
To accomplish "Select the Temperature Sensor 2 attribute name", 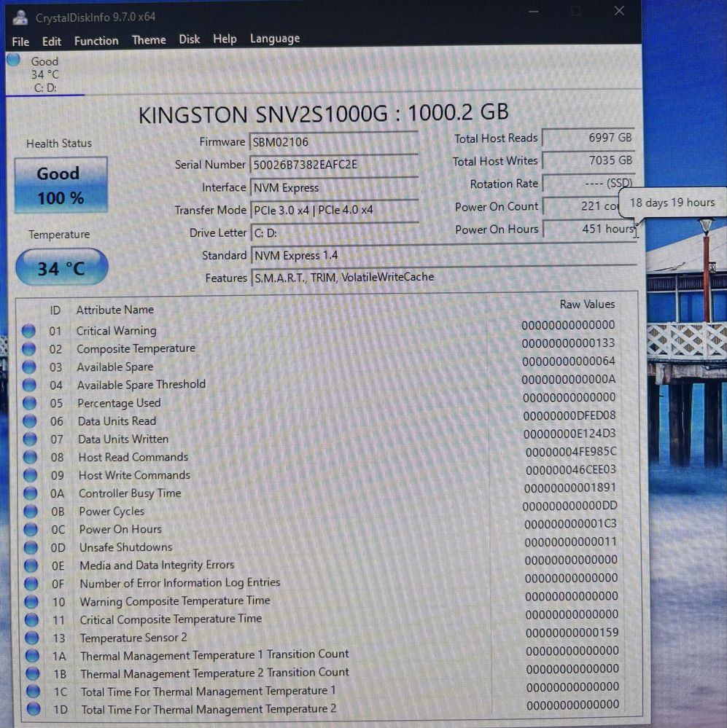I will [133, 638].
